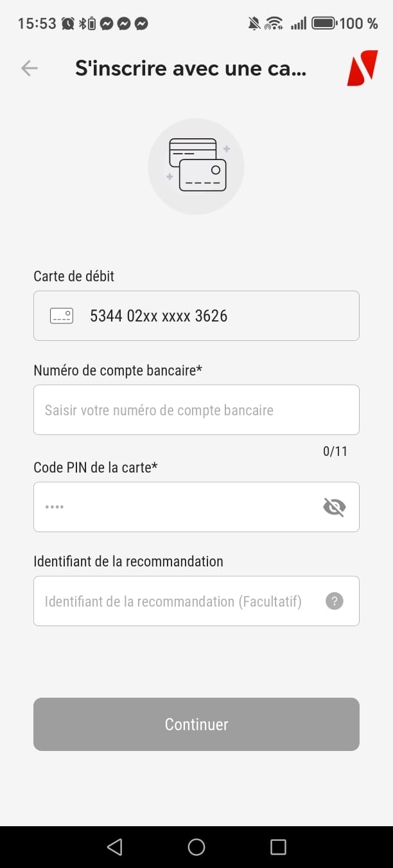Open the referral ID help question mark
This screenshot has width=393, height=868.
(334, 601)
